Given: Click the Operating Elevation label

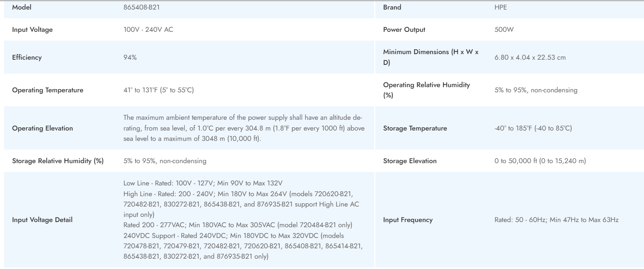Looking at the screenshot, I should pyautogui.click(x=42, y=128).
